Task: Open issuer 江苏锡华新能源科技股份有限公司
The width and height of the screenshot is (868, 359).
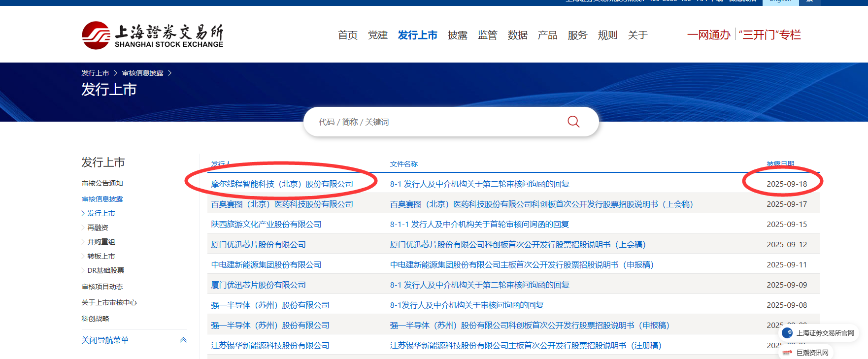Action: [270, 345]
